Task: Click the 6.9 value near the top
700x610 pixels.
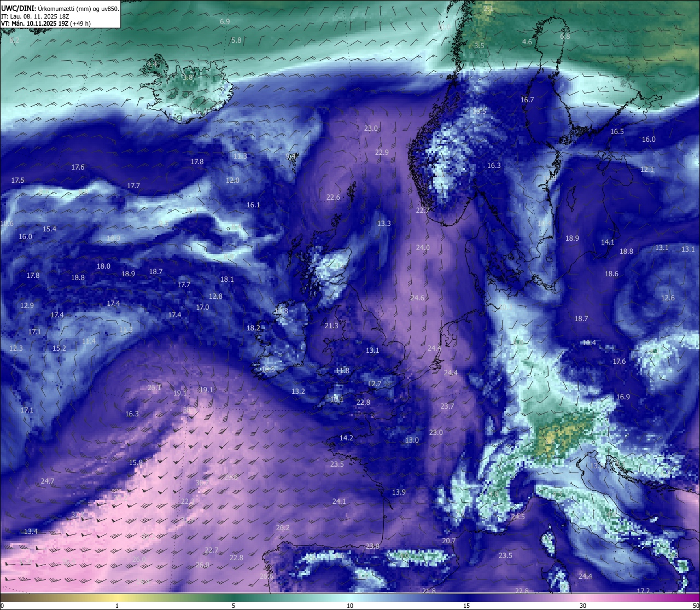Action: point(225,21)
